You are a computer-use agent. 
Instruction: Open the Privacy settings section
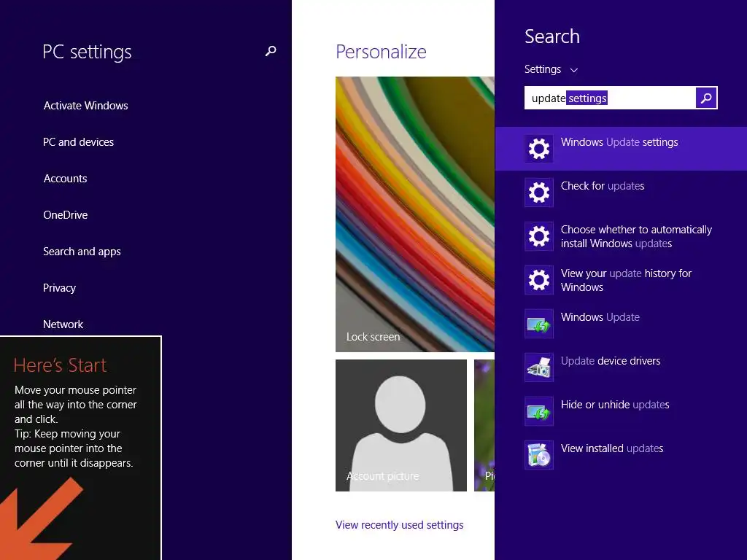tap(60, 287)
